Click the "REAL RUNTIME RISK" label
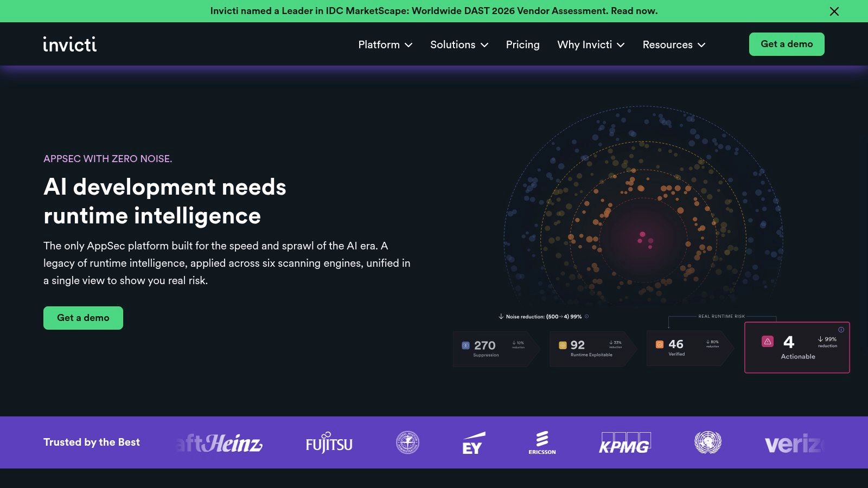 (722, 316)
